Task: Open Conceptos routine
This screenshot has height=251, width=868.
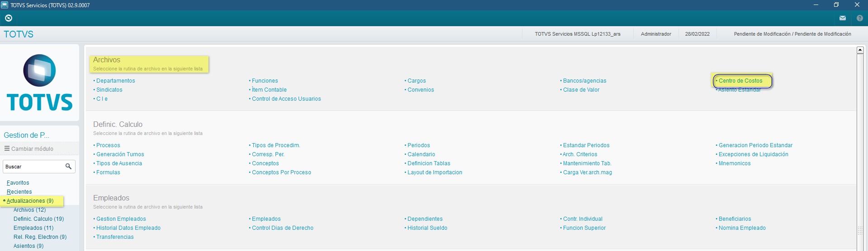Action: [265, 163]
